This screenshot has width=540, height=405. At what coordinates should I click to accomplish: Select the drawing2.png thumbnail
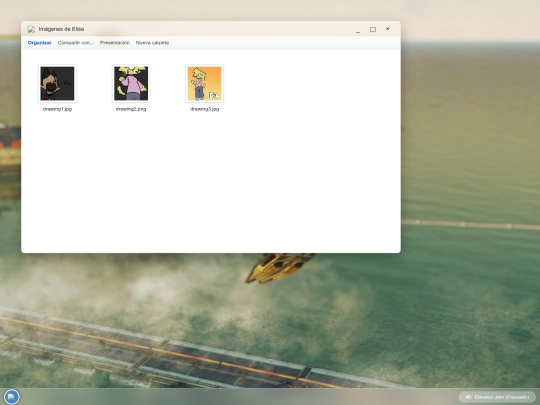coord(131,83)
